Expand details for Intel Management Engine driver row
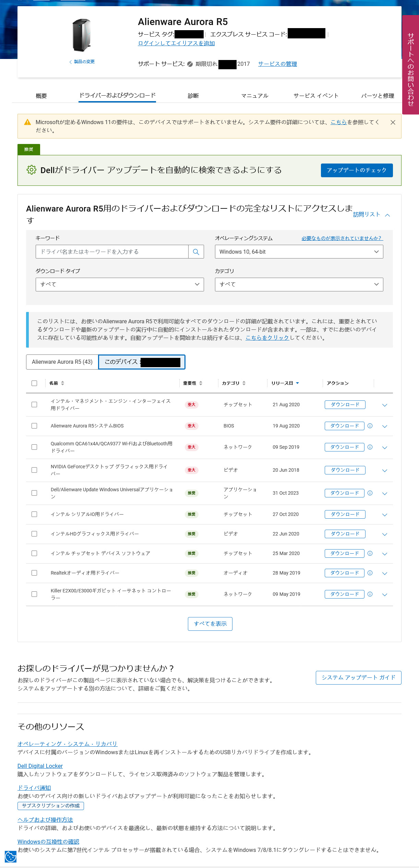Image resolution: width=419 pixels, height=868 pixels. tap(385, 405)
